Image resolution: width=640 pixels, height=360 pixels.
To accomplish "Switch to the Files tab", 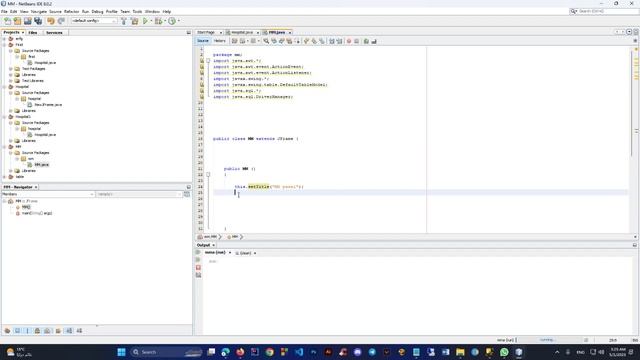I will tap(33, 32).
